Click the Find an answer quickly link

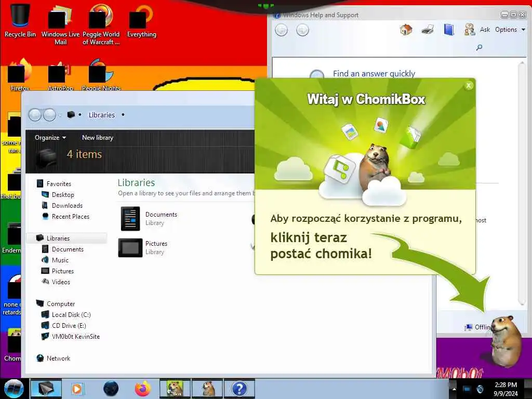[374, 74]
